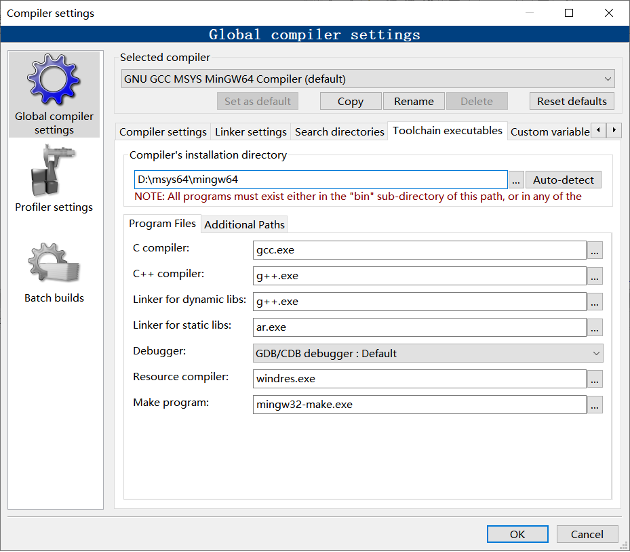Screen dimensions: 630x552
Task: Edit the ar.exe static linker field
Action: (420, 327)
